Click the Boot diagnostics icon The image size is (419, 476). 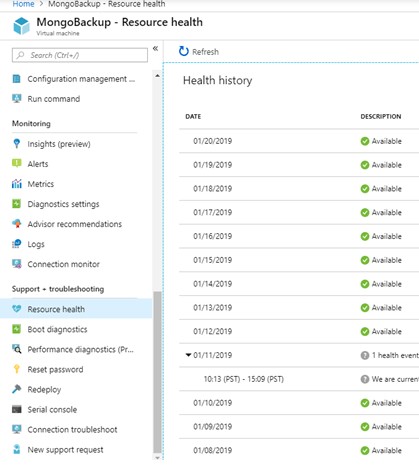click(x=16, y=329)
